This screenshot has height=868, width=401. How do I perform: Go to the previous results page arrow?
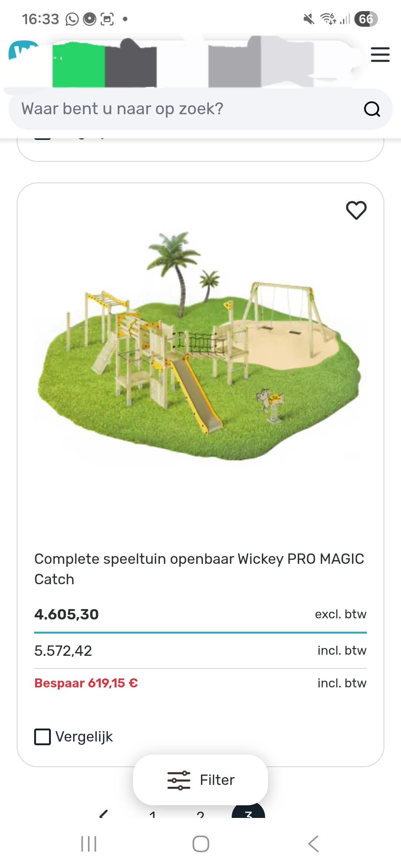tap(104, 814)
